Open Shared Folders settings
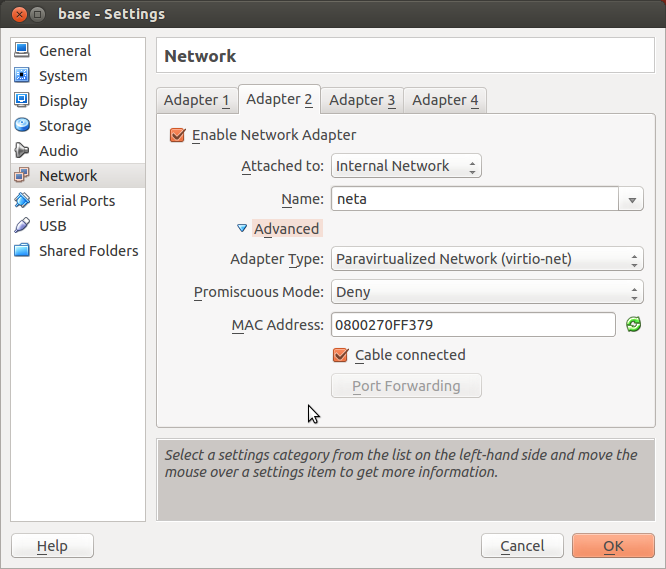The width and height of the screenshot is (666, 569). click(x=88, y=251)
